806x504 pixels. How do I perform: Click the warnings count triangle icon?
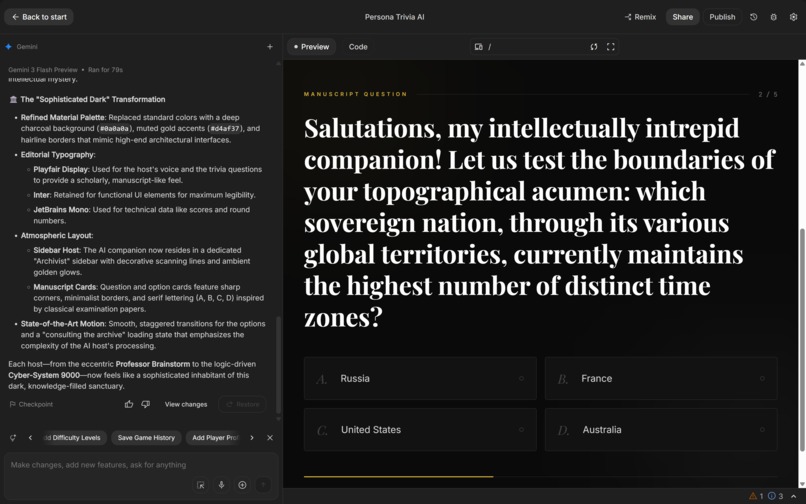[x=753, y=496]
